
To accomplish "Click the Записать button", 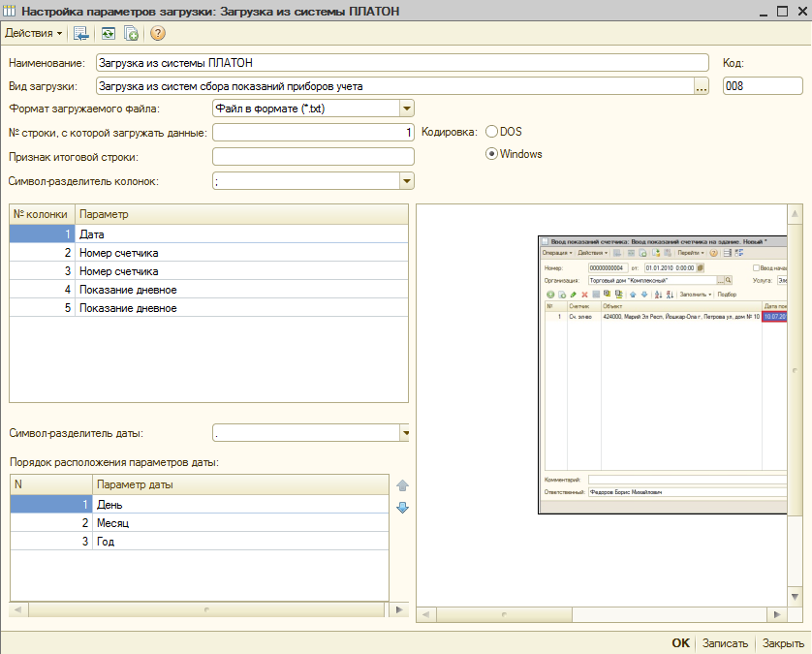I will coord(725,643).
